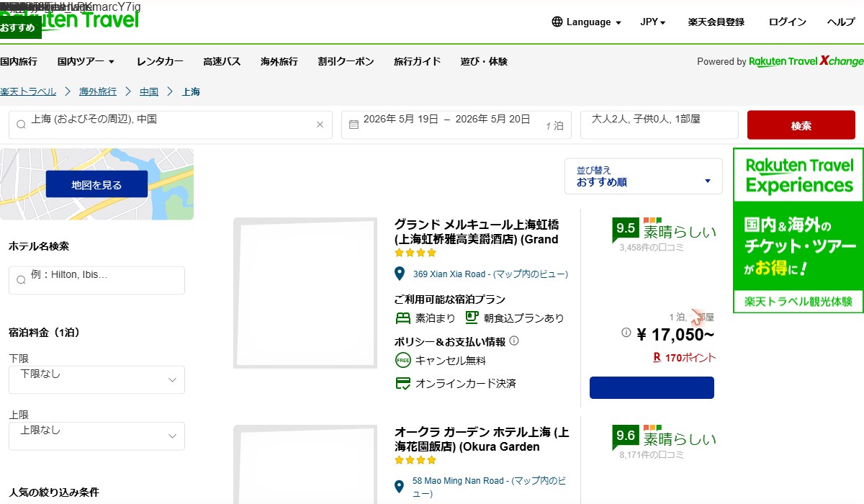
Task: Click the Okura Garden four-star rating
Action: [x=415, y=460]
